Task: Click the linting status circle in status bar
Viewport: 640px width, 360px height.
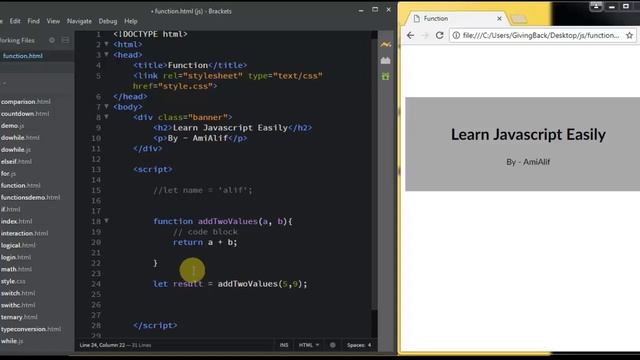Action: click(x=333, y=345)
